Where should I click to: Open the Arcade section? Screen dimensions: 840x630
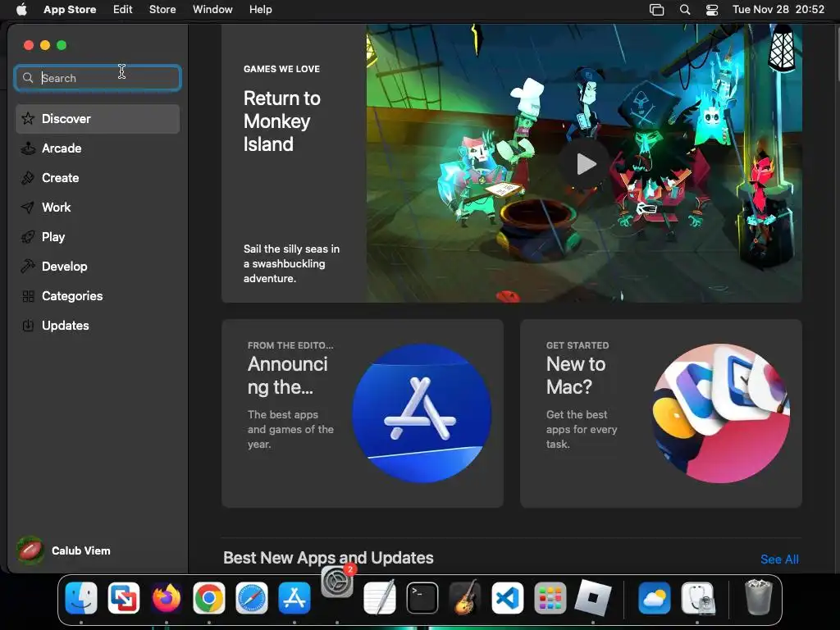coord(98,148)
